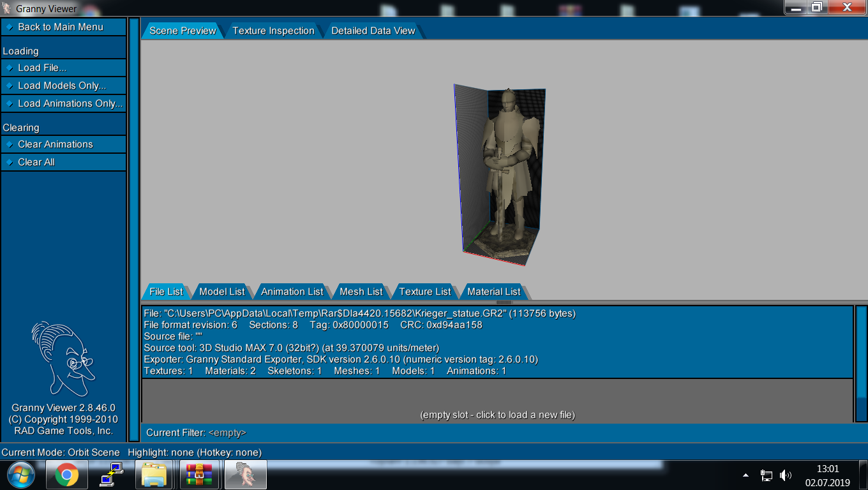Viewport: 868px width, 490px height.
Task: Click the 'Granny Viewer 2.8.46.0' version text
Action: [x=63, y=408]
